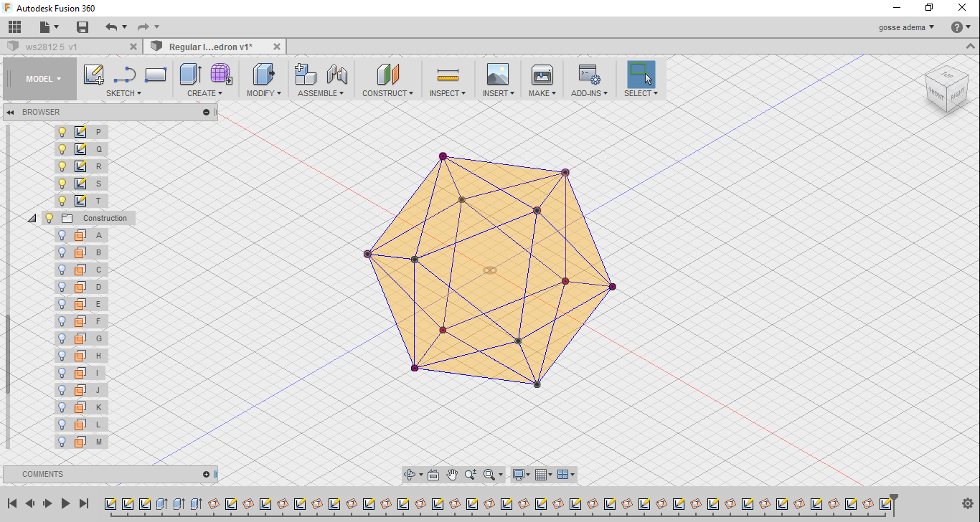Select the Create Sketch icon
980x522 pixels.
(x=94, y=75)
